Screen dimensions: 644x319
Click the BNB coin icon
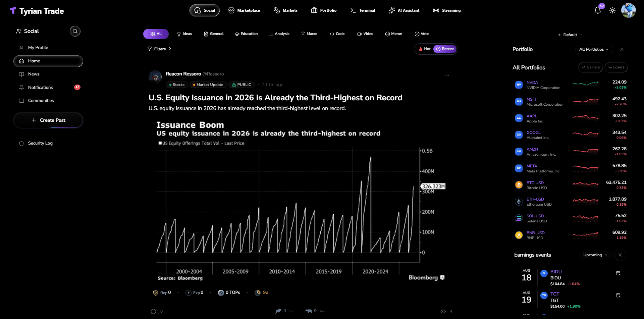(519, 235)
